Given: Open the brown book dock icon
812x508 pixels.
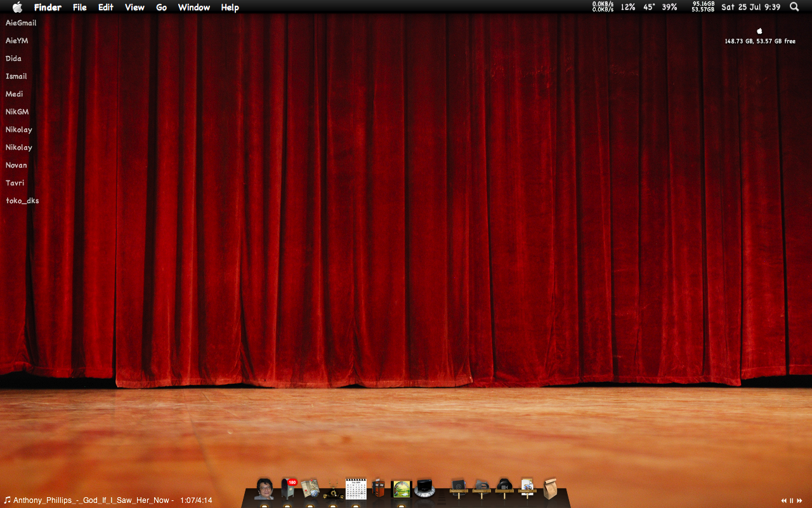Looking at the screenshot, I should tap(379, 488).
